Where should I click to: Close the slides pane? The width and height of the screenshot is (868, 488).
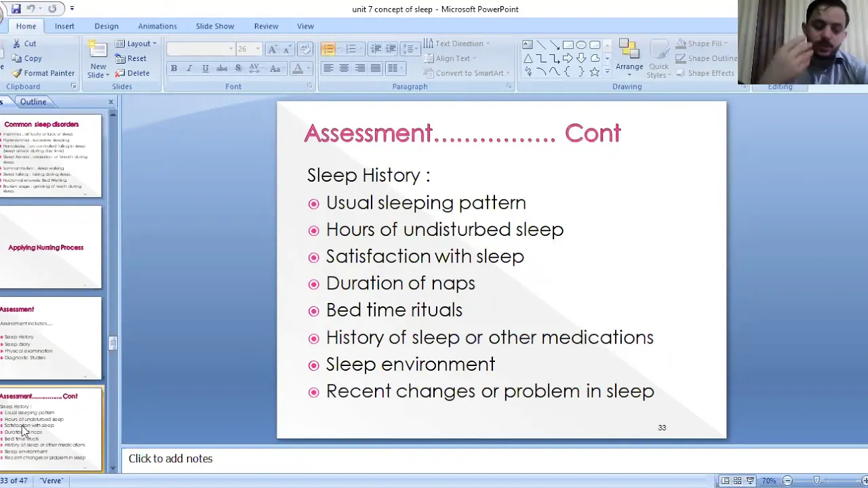(111, 102)
